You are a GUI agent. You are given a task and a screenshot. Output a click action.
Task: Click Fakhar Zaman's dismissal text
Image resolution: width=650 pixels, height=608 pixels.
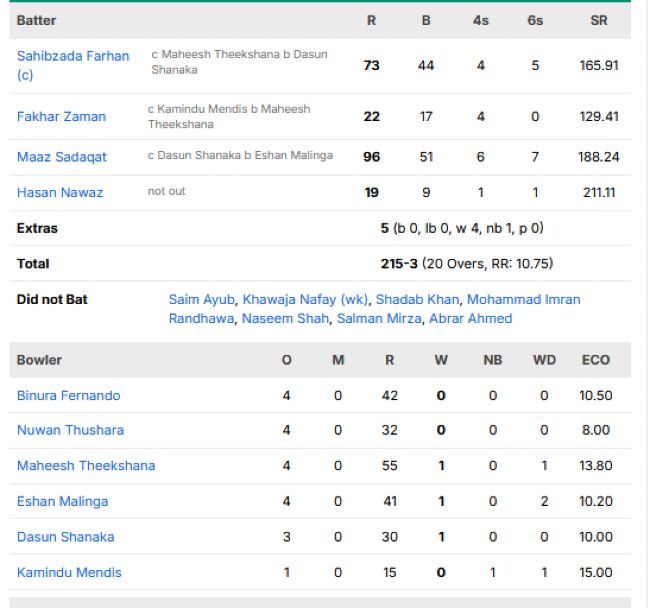229,116
